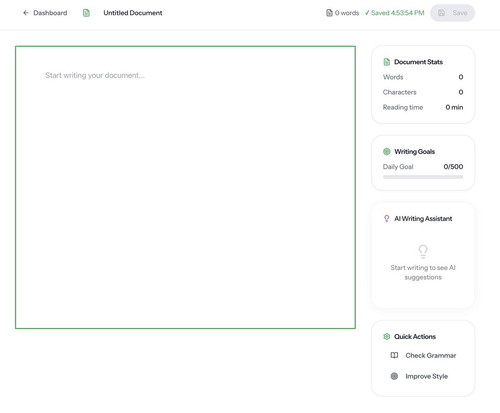Click inside the document writing area
This screenshot has width=500, height=413.
(x=185, y=187)
